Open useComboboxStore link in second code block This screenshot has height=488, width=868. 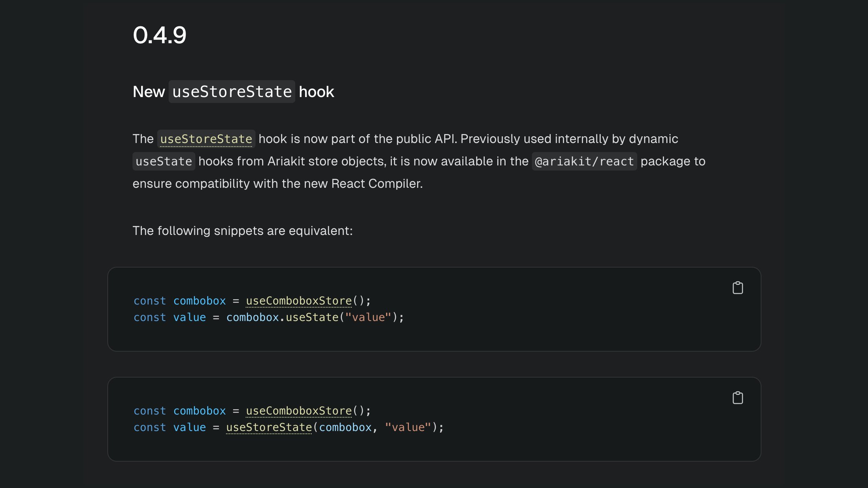(x=299, y=411)
